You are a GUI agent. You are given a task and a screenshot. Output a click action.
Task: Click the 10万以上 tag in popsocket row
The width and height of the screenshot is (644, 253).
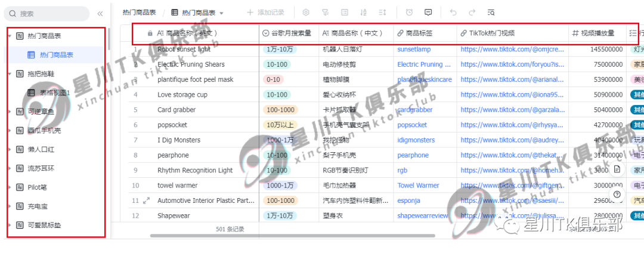(280, 125)
